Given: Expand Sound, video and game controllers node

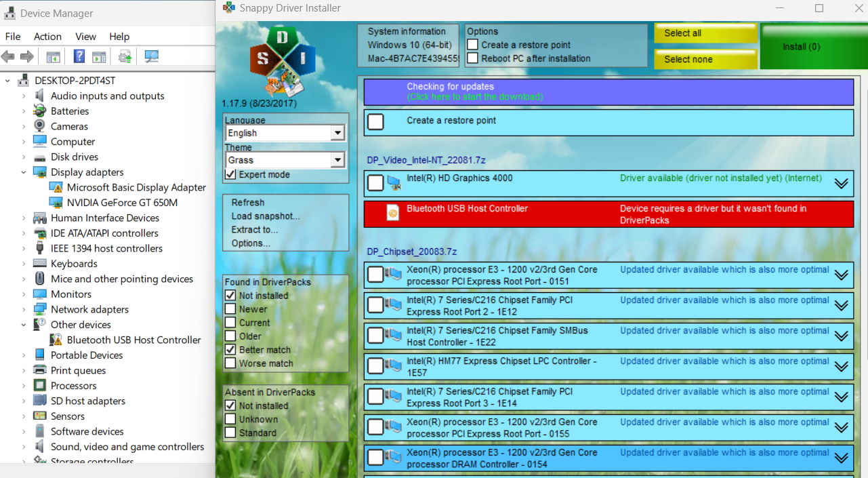Looking at the screenshot, I should [24, 447].
